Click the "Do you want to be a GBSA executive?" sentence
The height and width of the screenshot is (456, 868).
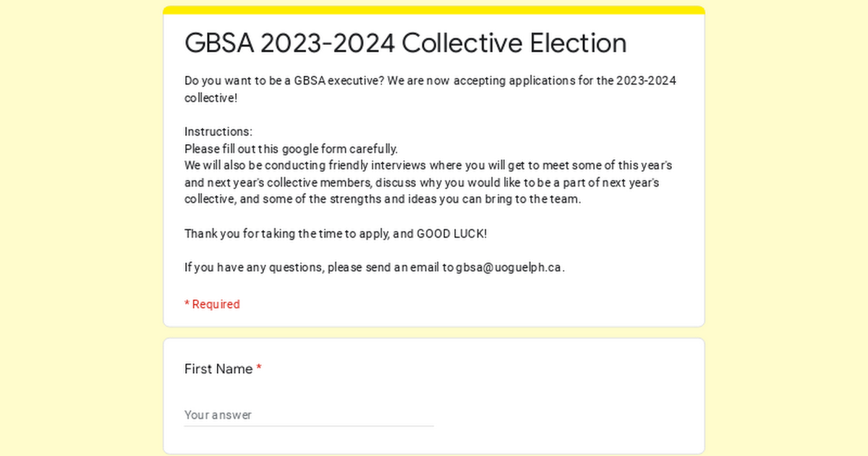click(x=284, y=80)
